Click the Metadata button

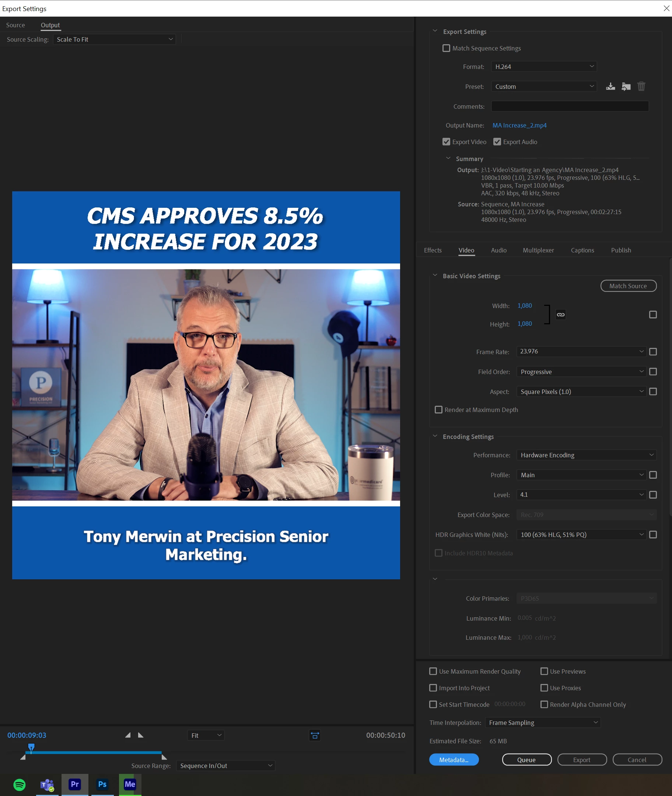454,760
